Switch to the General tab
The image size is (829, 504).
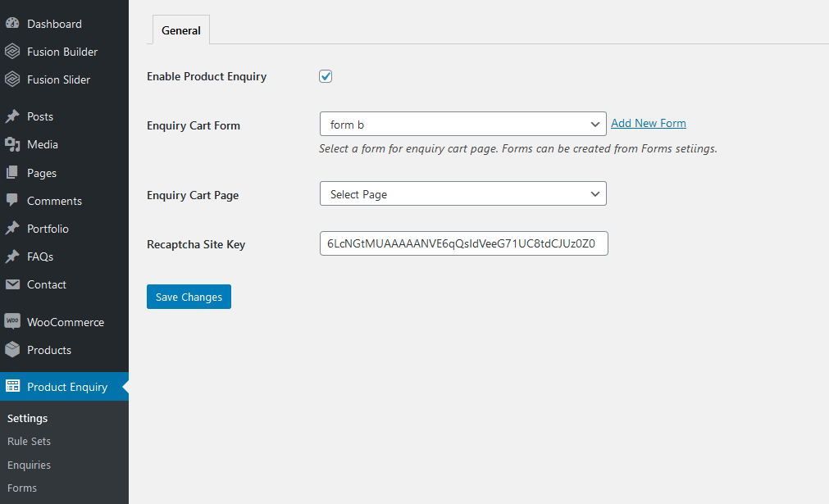pyautogui.click(x=181, y=30)
